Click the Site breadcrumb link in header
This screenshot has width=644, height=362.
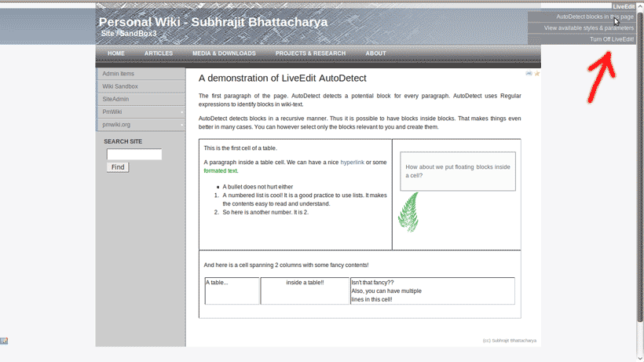tap(108, 34)
